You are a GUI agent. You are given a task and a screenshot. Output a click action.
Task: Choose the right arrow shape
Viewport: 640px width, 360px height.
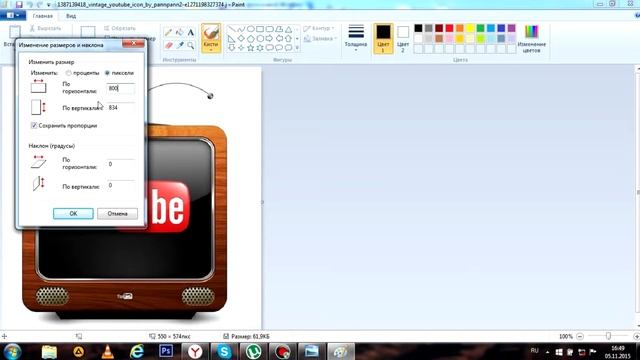click(x=269, y=39)
